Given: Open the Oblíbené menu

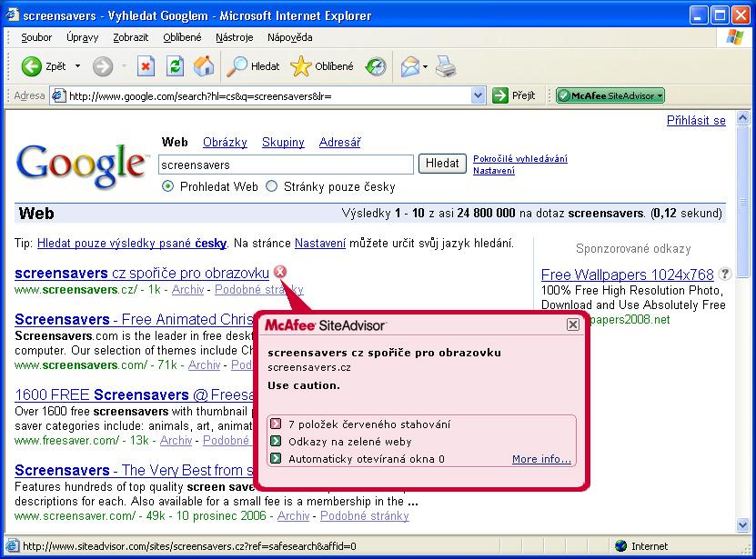Looking at the screenshot, I should click(182, 37).
